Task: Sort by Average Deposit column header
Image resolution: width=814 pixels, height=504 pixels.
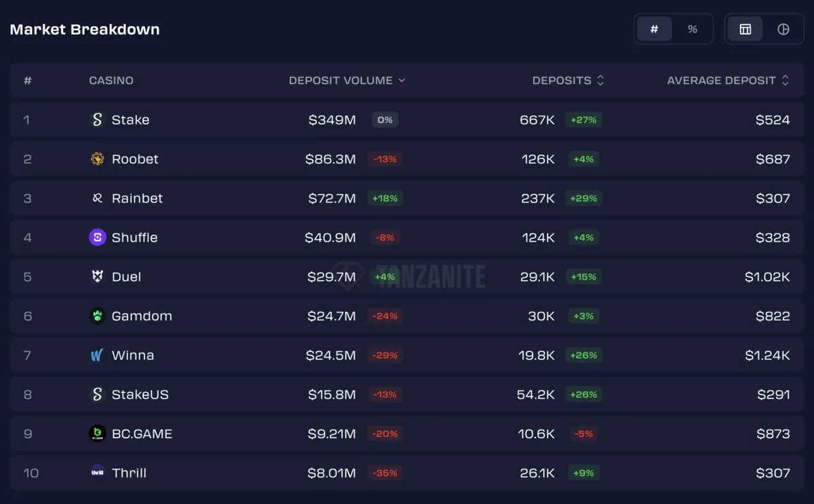Action: click(728, 80)
